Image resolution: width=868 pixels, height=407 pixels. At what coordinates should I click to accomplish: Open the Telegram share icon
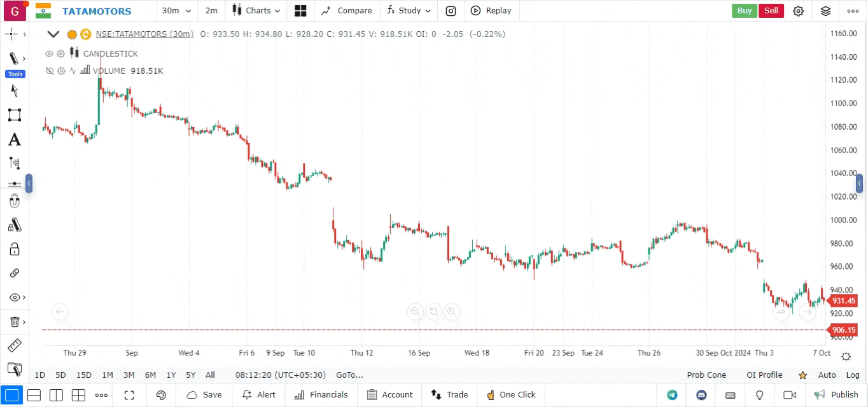[672, 395]
